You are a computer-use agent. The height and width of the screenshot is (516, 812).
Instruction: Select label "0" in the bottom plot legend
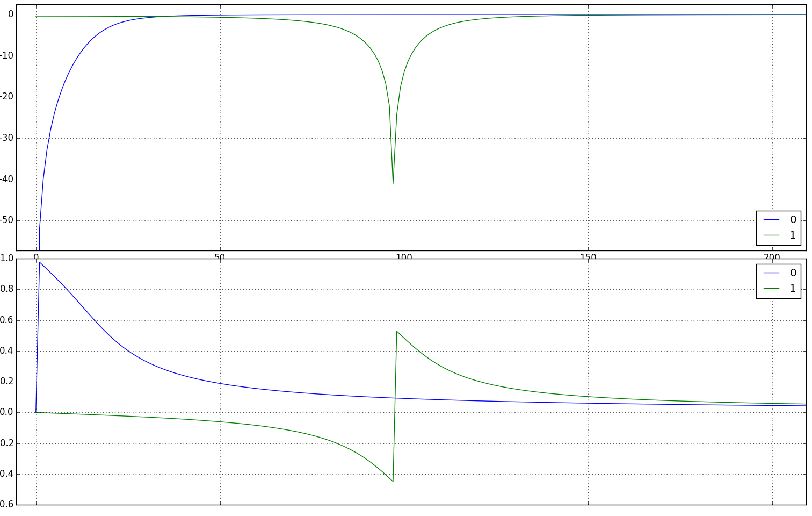(x=793, y=273)
